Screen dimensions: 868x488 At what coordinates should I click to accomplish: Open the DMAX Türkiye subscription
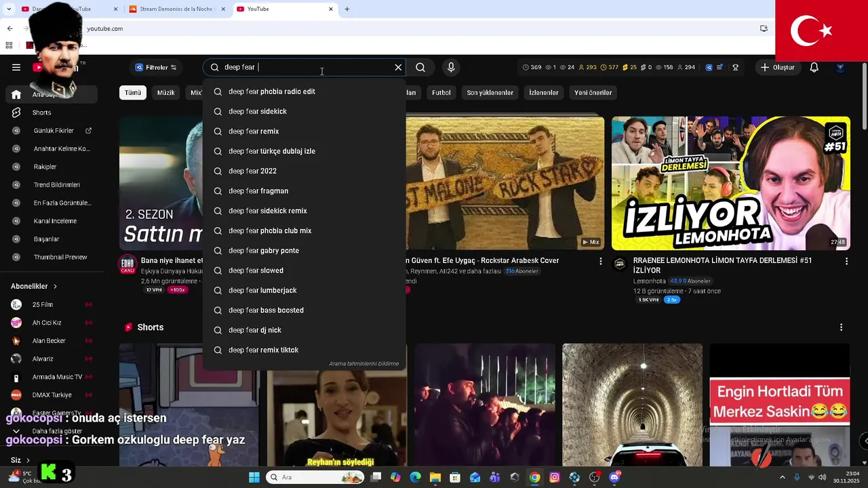click(52, 395)
